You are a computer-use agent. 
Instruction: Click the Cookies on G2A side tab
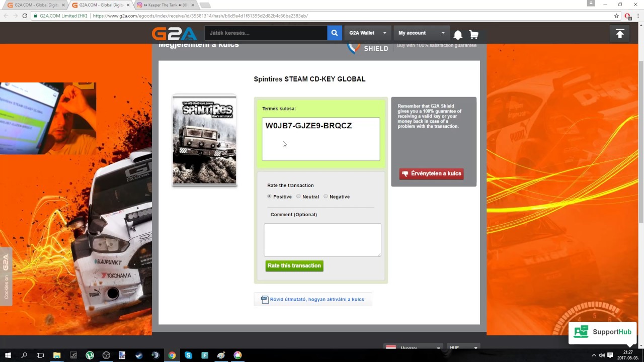(6, 277)
